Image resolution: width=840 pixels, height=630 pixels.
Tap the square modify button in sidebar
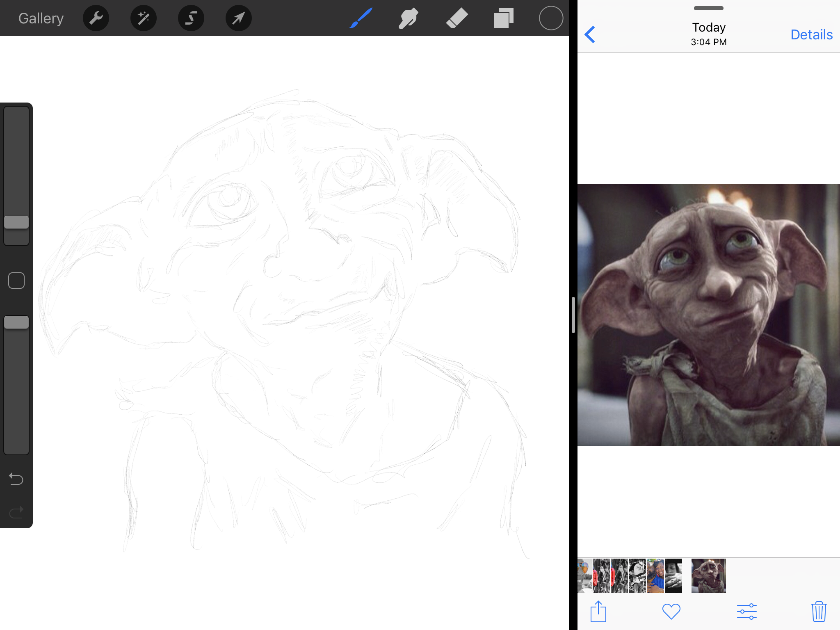click(x=16, y=281)
